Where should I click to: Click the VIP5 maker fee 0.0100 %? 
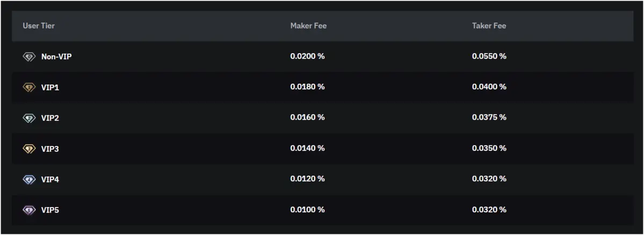point(307,210)
